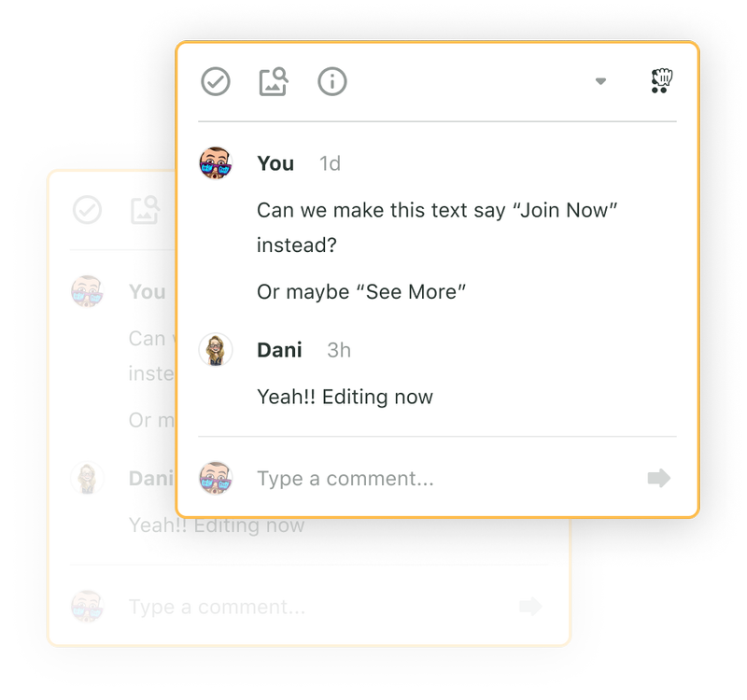Click the '3h' reply timestamp
The image size is (747, 700).
[339, 350]
